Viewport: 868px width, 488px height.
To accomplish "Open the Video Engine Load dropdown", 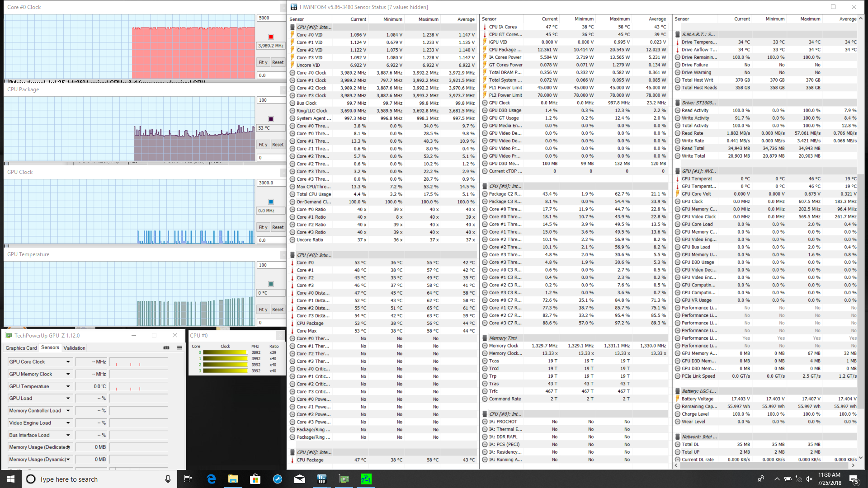I will click(68, 423).
